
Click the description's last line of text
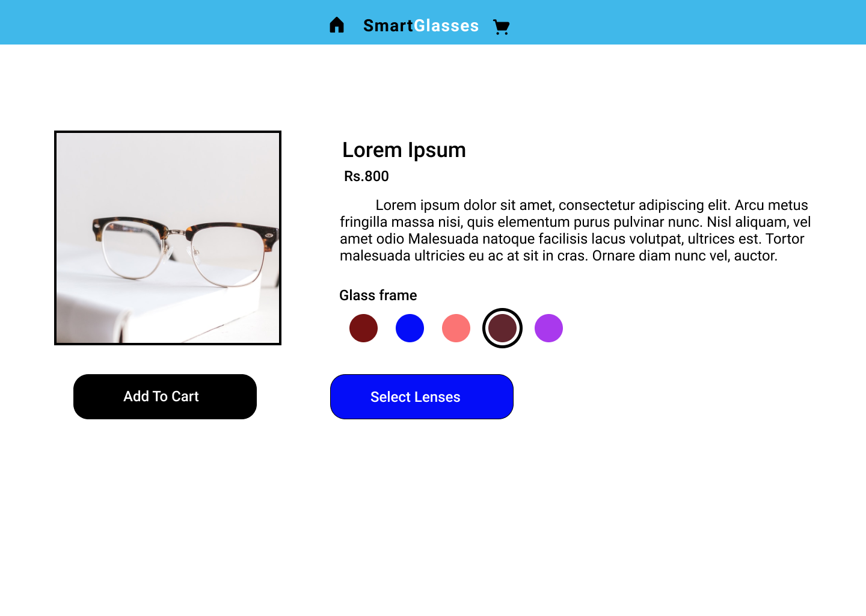558,256
